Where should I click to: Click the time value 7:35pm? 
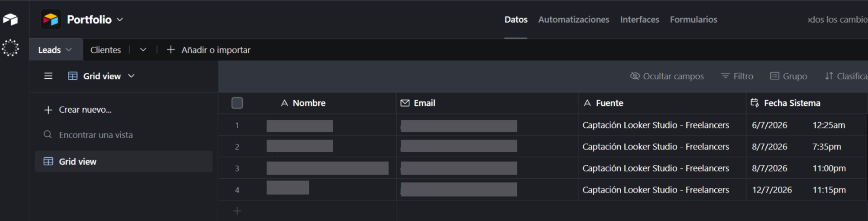(827, 147)
